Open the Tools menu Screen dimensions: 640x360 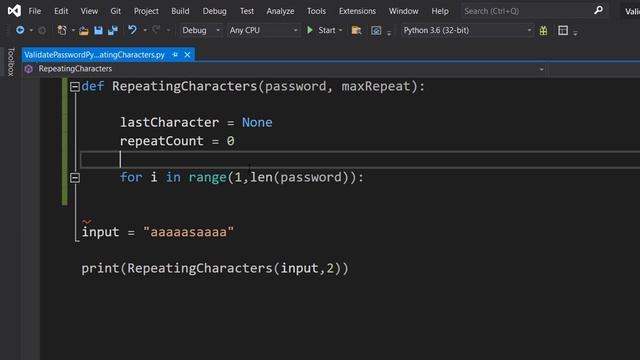pos(316,11)
